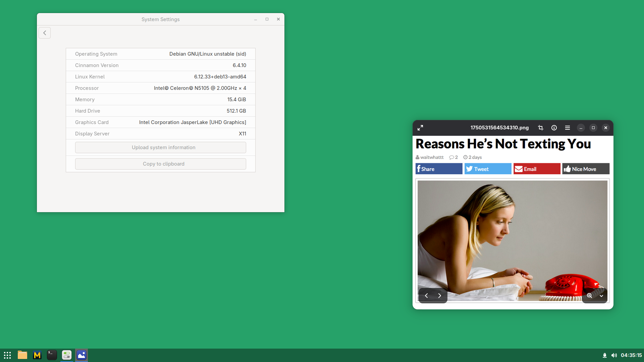Switch to System Settings taskbar item
The width and height of the screenshot is (644, 362).
(x=67, y=355)
